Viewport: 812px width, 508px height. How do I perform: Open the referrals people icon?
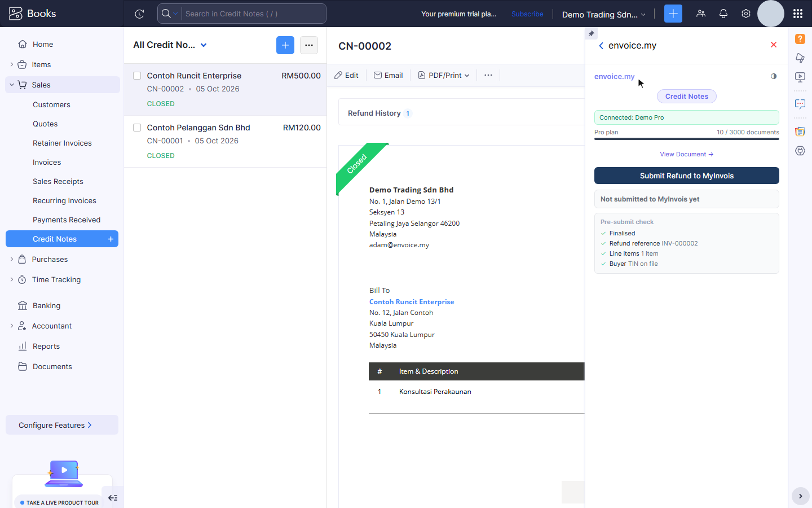[x=700, y=14]
